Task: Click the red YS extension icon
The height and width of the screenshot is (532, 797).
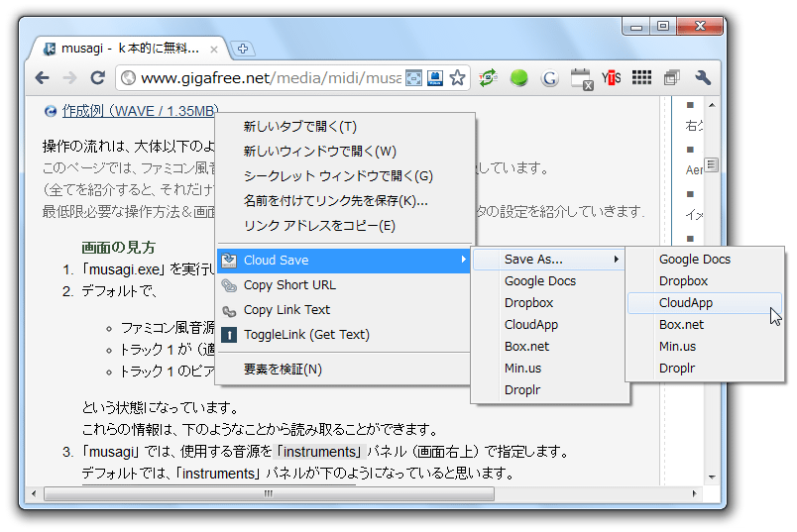Action: coord(611,77)
